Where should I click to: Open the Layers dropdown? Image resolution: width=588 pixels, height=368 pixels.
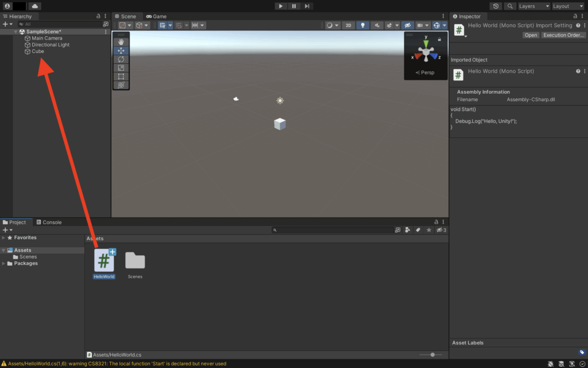click(533, 6)
